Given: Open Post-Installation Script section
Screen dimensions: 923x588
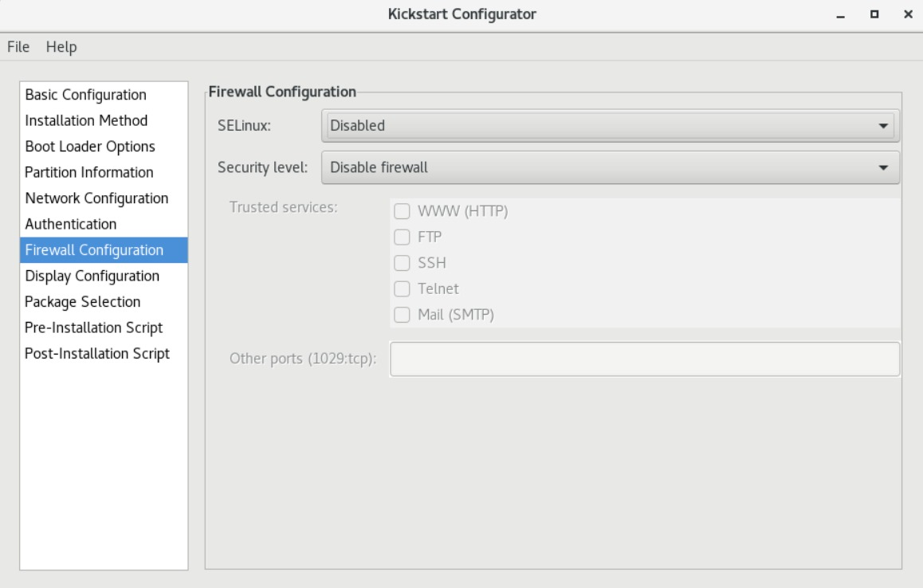Looking at the screenshot, I should click(x=97, y=353).
